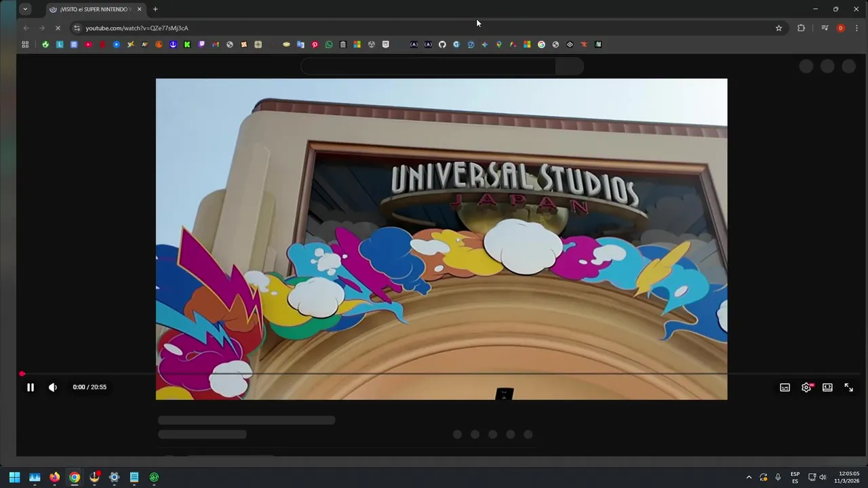Open the Gmail bookmark
The height and width of the screenshot is (488, 868).
pyautogui.click(x=216, y=44)
